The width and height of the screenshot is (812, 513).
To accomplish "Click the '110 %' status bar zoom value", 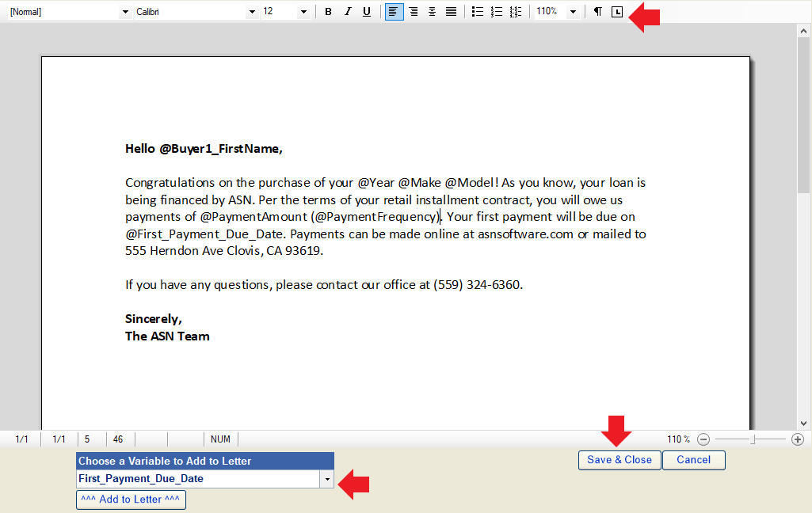I will (678, 439).
